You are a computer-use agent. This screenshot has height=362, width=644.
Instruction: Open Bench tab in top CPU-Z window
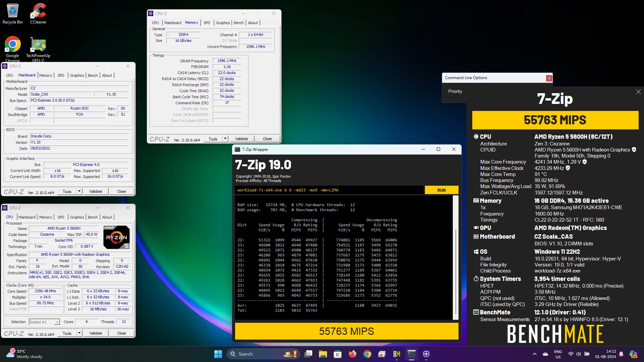(239, 23)
